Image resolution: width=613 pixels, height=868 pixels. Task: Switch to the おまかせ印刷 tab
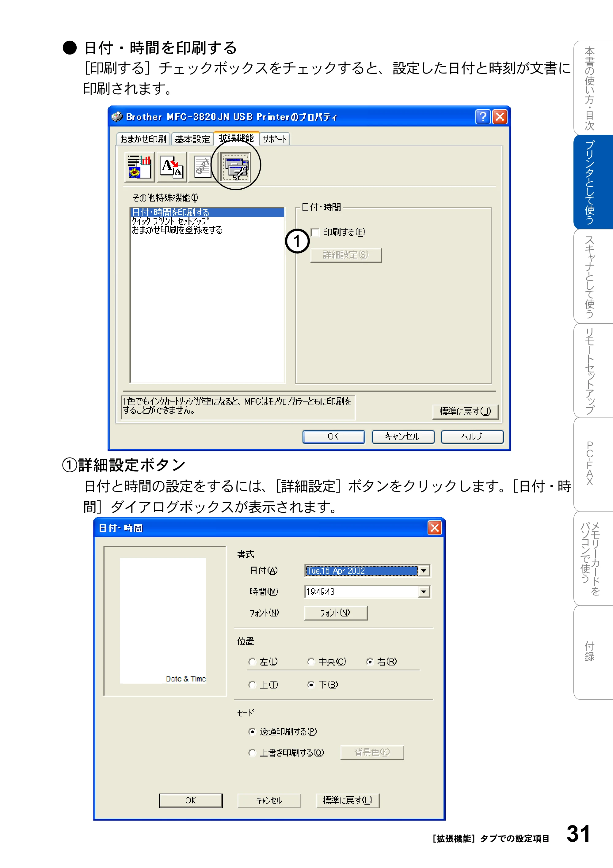click(143, 139)
